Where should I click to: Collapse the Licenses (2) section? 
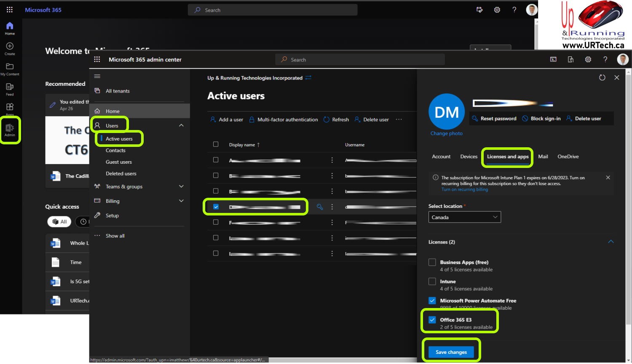click(611, 242)
